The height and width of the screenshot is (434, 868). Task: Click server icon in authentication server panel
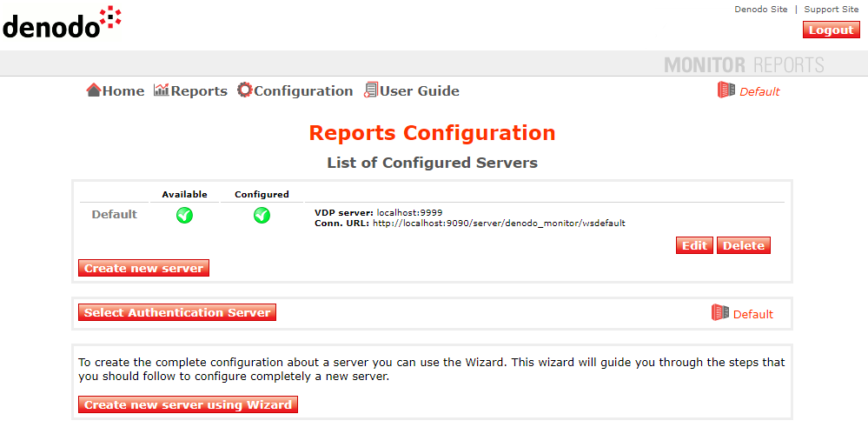(720, 312)
